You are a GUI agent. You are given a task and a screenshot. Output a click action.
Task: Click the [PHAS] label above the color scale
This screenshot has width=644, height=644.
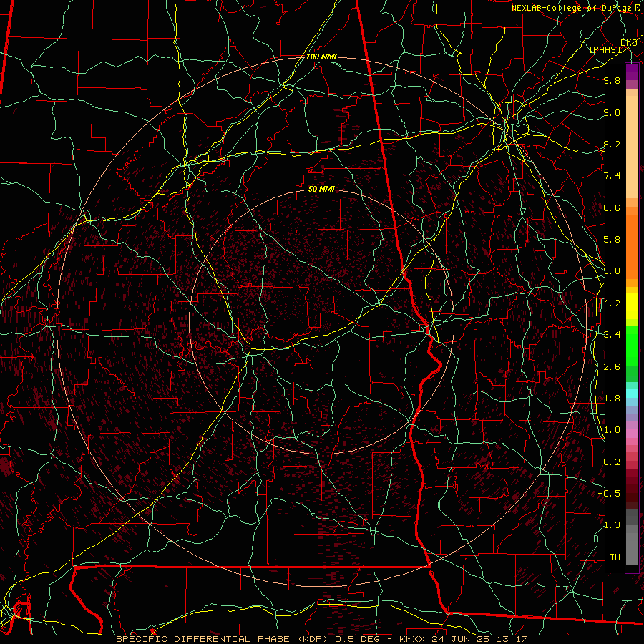[605, 49]
